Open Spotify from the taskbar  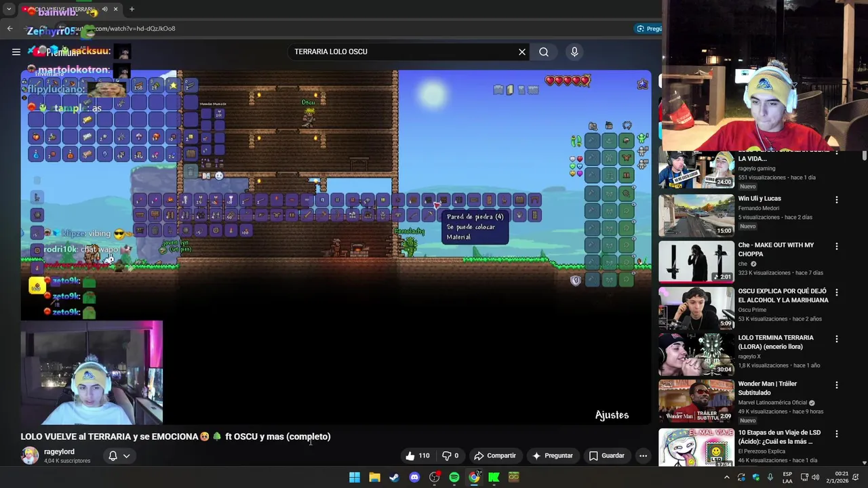(454, 477)
